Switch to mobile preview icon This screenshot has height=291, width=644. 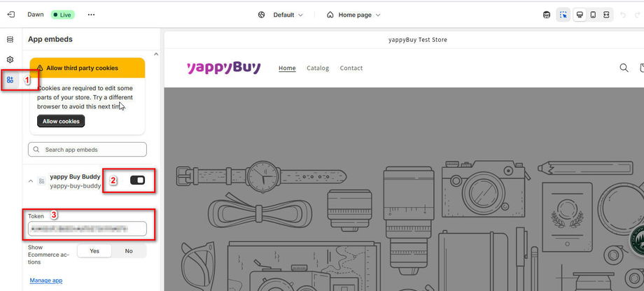point(593,15)
